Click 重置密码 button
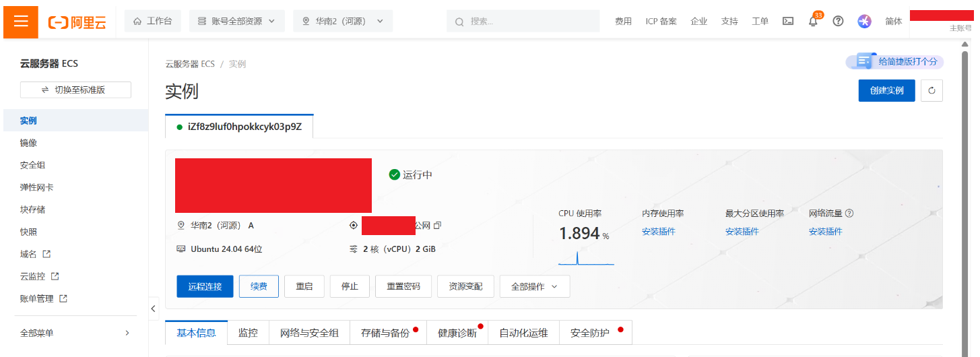 click(x=403, y=286)
